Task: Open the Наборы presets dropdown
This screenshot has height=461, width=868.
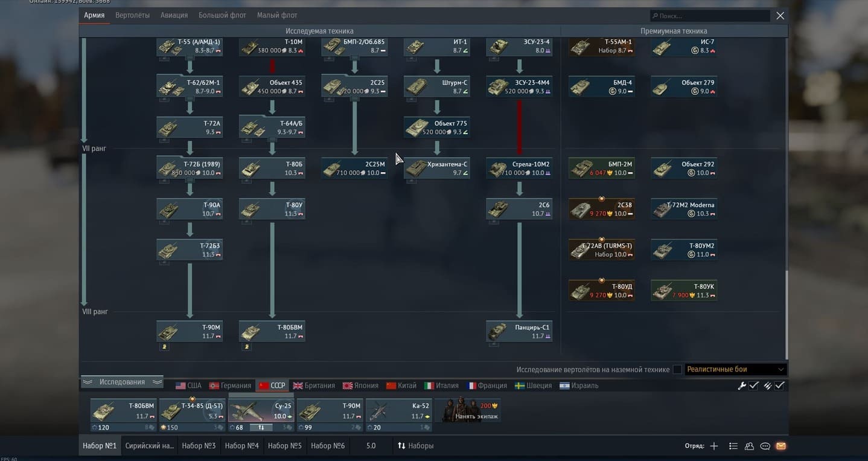Action: pyautogui.click(x=415, y=446)
